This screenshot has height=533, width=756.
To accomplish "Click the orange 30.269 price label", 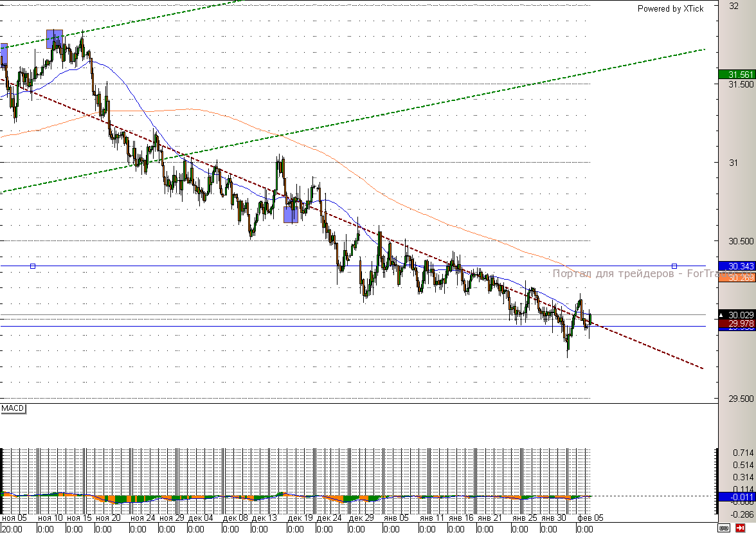I will coord(737,278).
